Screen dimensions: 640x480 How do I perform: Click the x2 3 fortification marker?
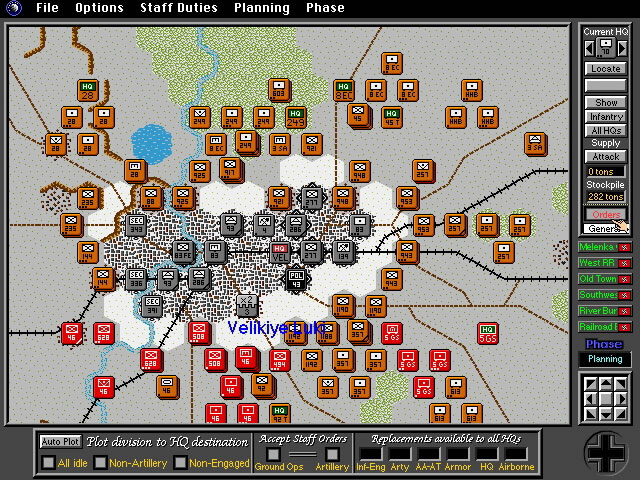coord(247,306)
